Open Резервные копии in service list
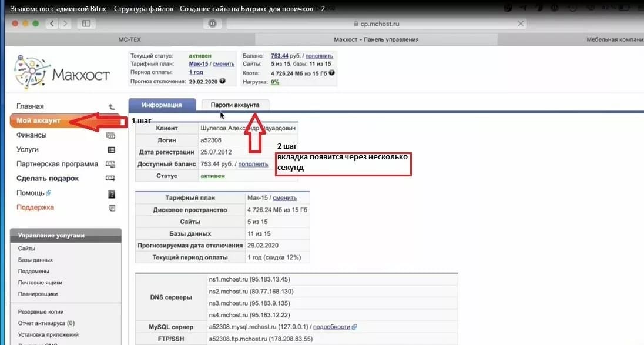This screenshot has width=644, height=345. 41,311
